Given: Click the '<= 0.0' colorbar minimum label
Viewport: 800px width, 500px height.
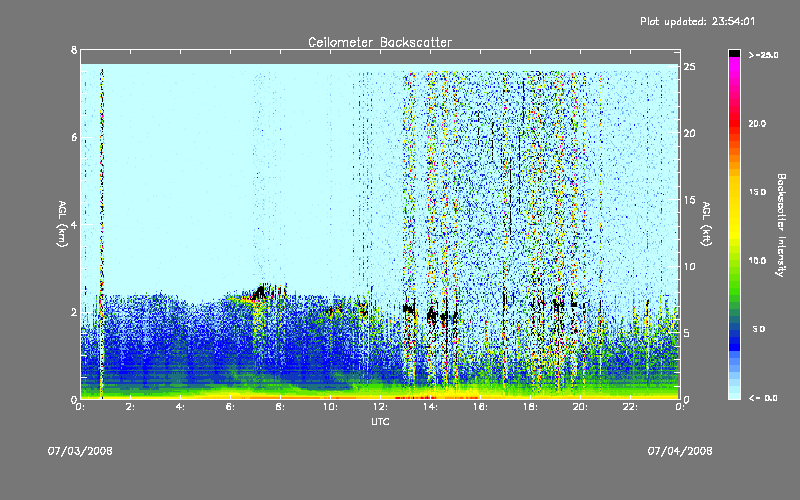Looking at the screenshot, I should tap(763, 398).
